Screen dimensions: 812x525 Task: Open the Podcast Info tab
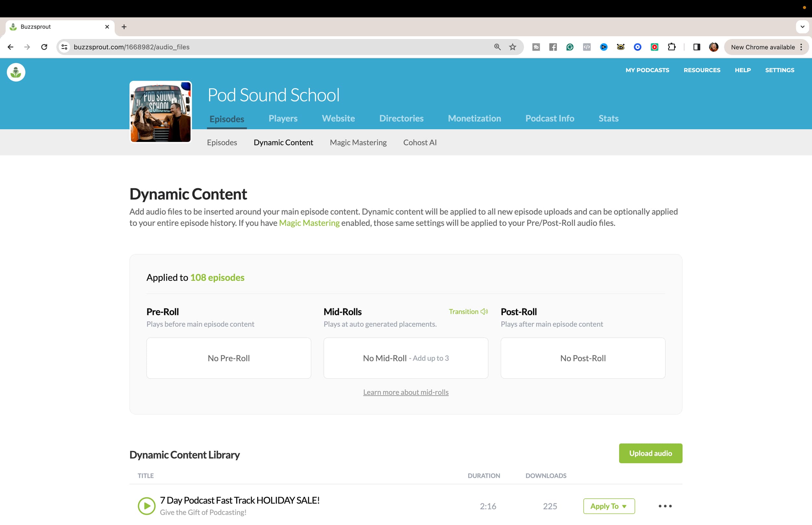pos(550,118)
